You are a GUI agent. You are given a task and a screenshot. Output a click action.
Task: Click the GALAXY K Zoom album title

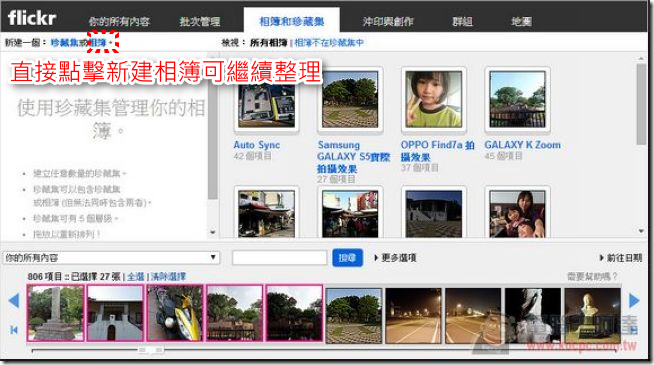point(522,145)
